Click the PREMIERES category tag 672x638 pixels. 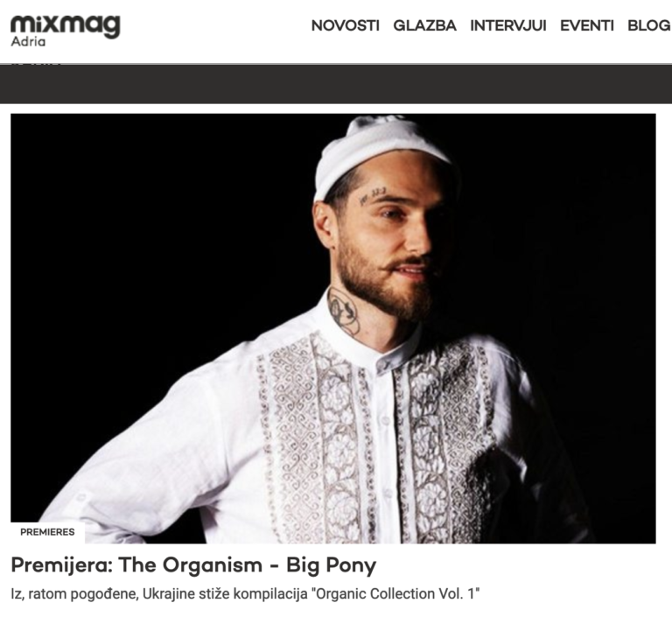47,532
